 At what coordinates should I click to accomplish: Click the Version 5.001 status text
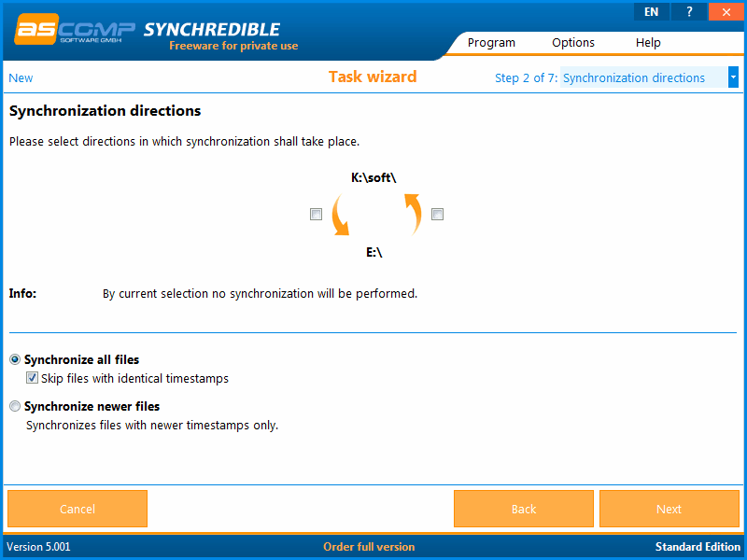[x=38, y=547]
